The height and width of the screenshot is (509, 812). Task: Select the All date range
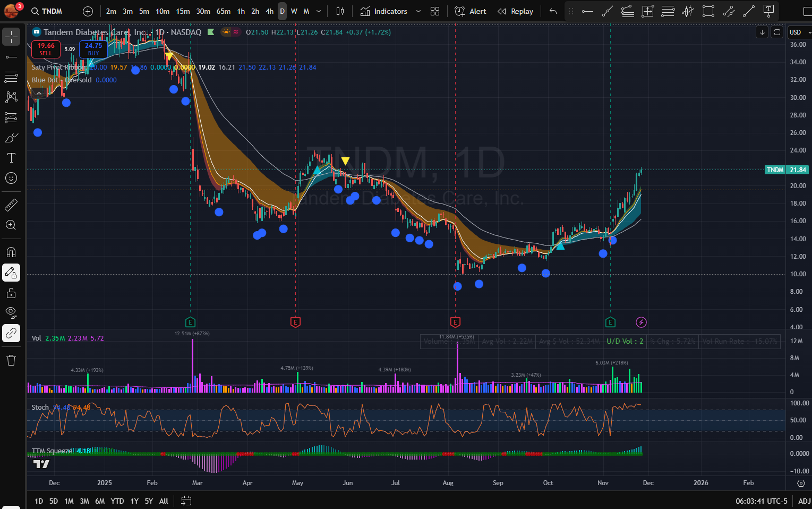pos(164,501)
